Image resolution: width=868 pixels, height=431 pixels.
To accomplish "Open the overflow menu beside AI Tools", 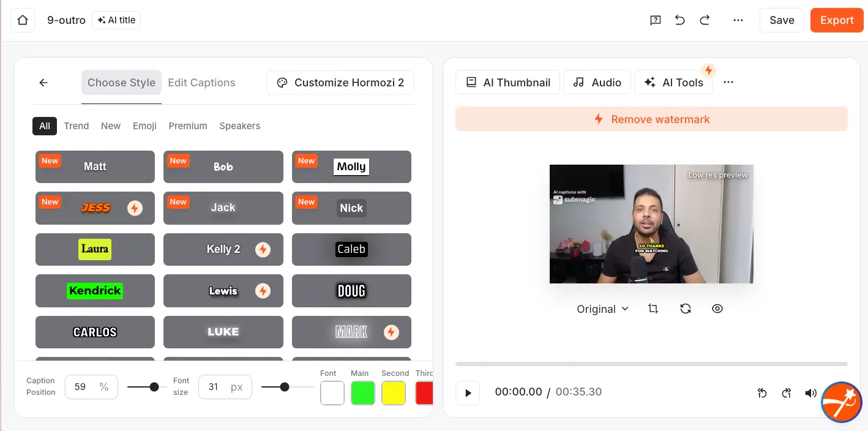I will (x=728, y=81).
